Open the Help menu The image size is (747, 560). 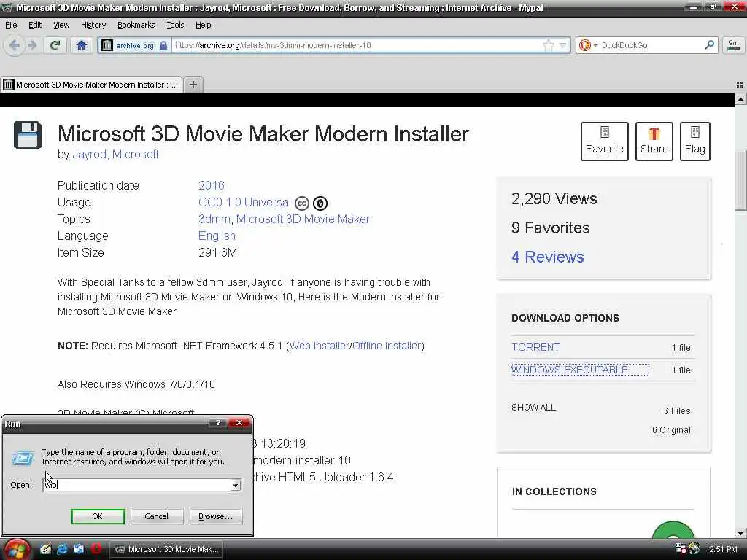(x=203, y=25)
